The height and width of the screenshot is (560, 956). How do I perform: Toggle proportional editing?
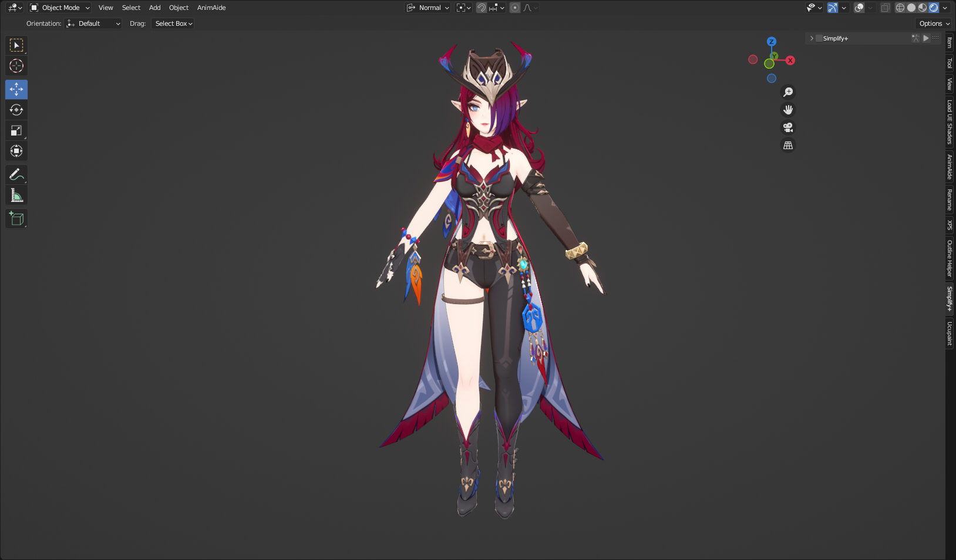pyautogui.click(x=515, y=8)
